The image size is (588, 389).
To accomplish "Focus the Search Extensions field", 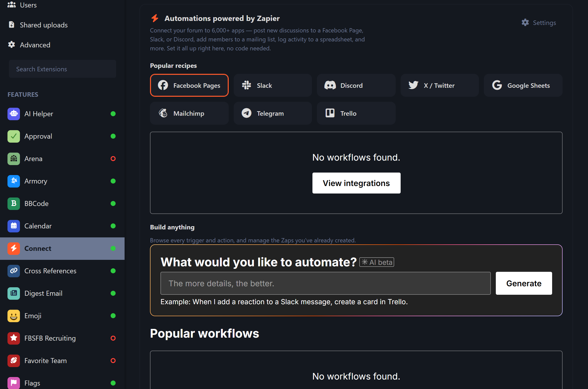I will [x=63, y=69].
